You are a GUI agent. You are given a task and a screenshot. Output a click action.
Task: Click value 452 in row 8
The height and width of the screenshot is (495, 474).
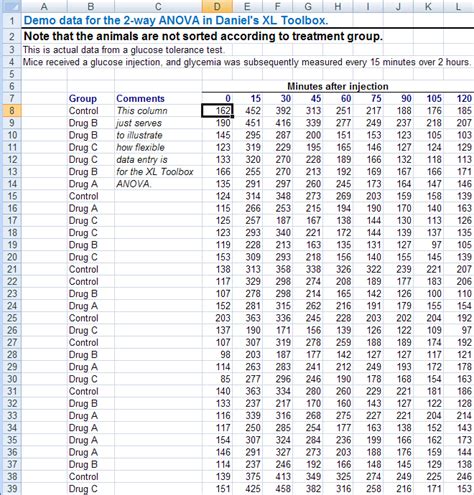click(x=253, y=111)
